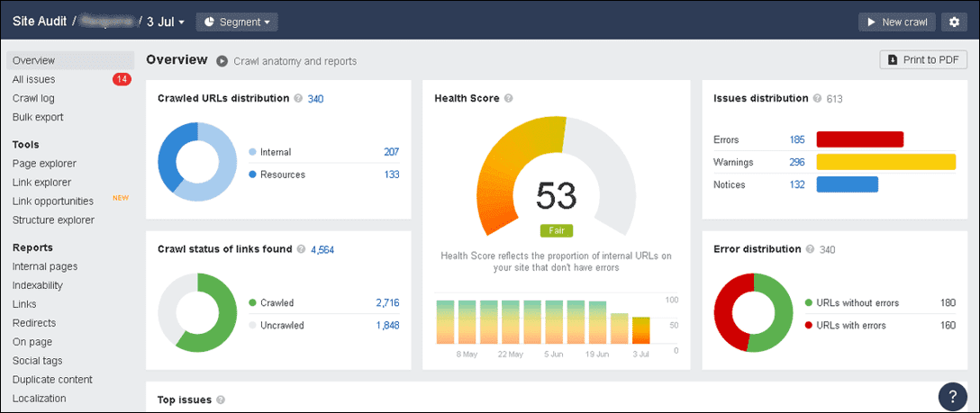Viewport: 980px width, 413px height.
Task: Open Duplicate content report
Action: point(52,380)
